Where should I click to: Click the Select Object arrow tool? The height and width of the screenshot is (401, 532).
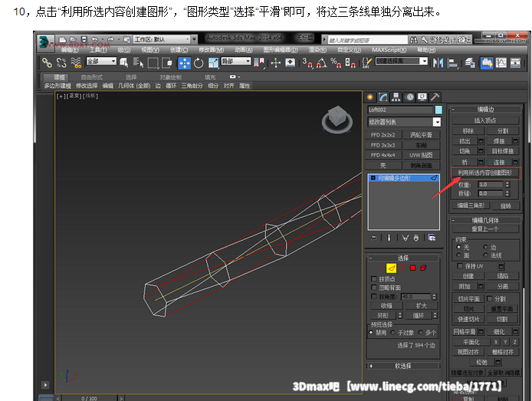[x=124, y=63]
